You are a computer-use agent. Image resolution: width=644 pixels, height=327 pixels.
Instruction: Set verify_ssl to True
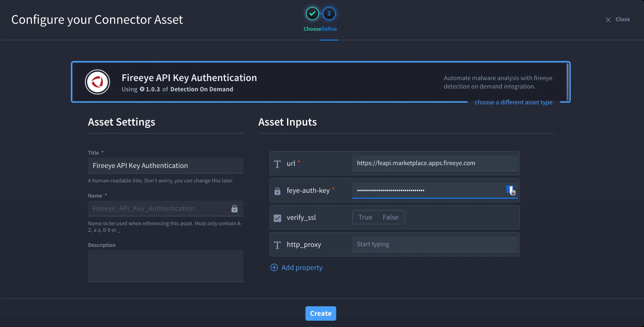[365, 217]
